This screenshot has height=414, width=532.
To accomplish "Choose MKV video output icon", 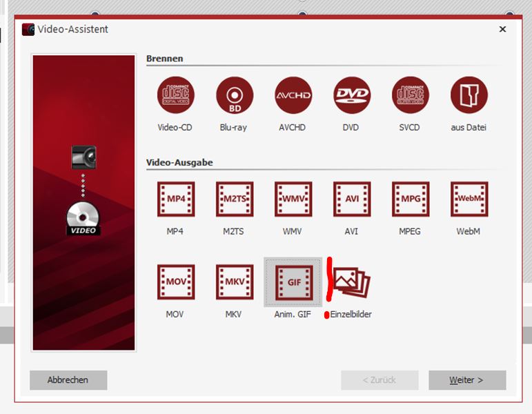I will click(234, 282).
